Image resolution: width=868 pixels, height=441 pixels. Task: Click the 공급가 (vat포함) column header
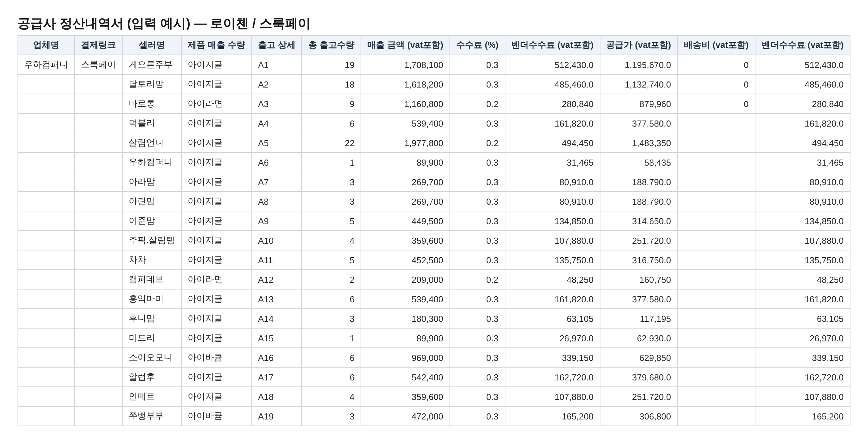(x=639, y=45)
